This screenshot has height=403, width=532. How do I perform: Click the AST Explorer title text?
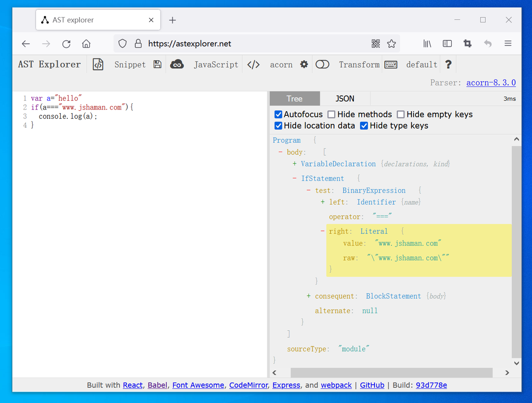[x=49, y=64]
